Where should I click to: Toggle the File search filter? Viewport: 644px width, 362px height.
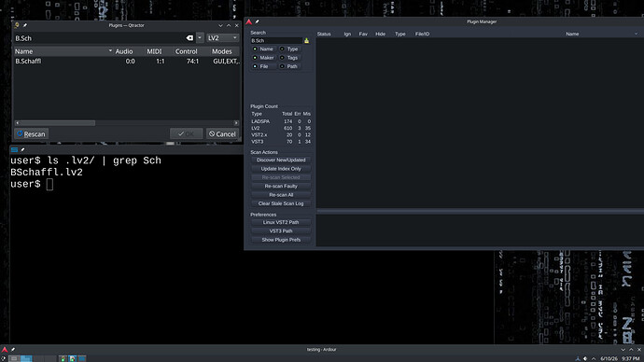tap(263, 66)
